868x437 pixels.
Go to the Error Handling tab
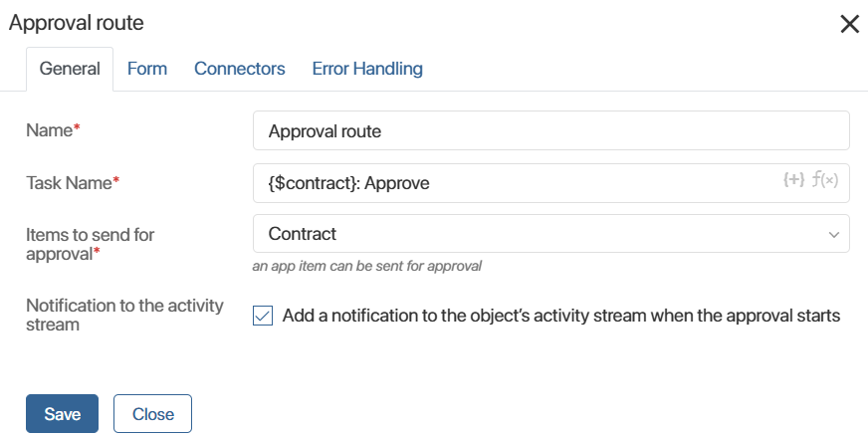(x=367, y=69)
